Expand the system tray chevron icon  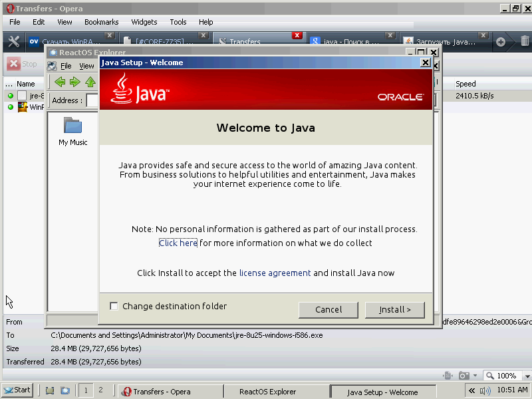[x=471, y=391]
